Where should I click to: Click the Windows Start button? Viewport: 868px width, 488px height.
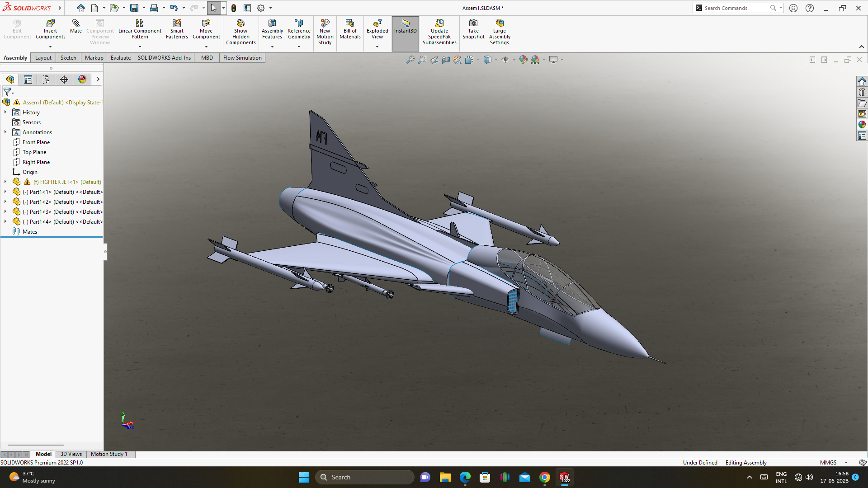coord(304,477)
